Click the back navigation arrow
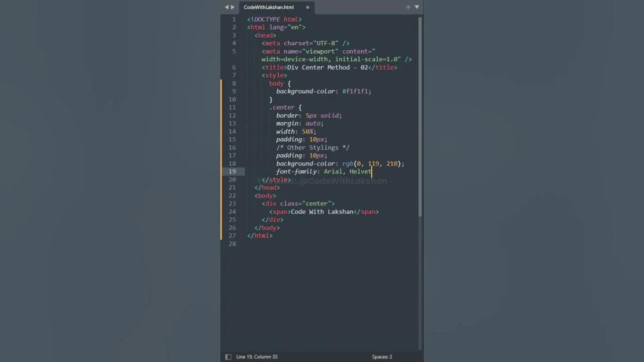Screen dimensions: 644x362 (226, 7)
